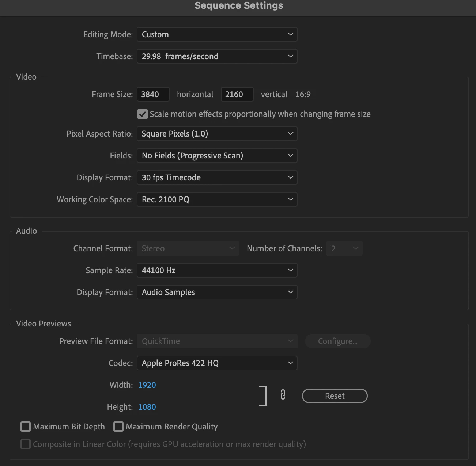Click the Working Color Space label
The height and width of the screenshot is (466, 476).
coord(95,199)
